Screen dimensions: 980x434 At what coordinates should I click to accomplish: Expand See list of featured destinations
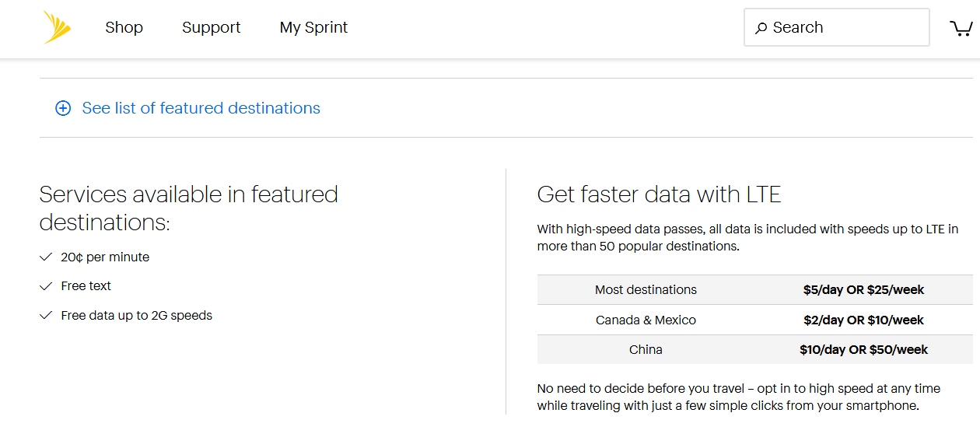[201, 108]
